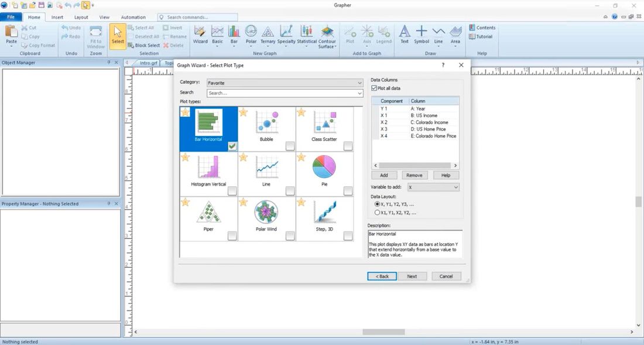Select row B: US Income
Screen dimensions: 644x345
(415, 115)
